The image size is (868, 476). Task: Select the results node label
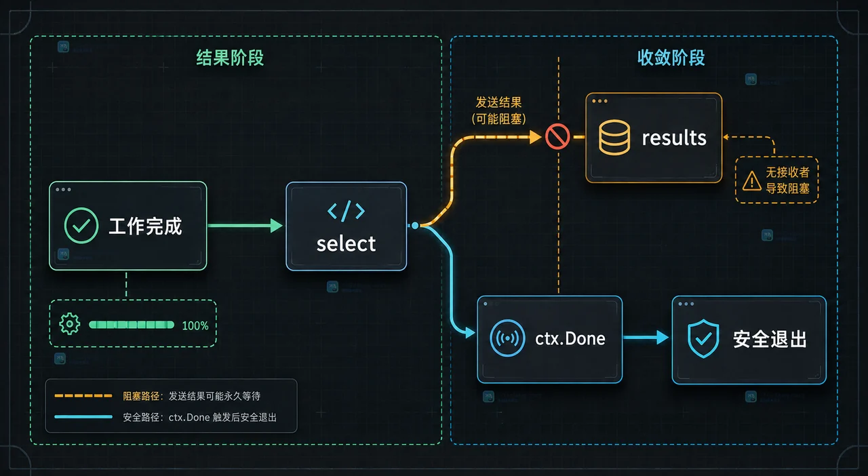(674, 138)
